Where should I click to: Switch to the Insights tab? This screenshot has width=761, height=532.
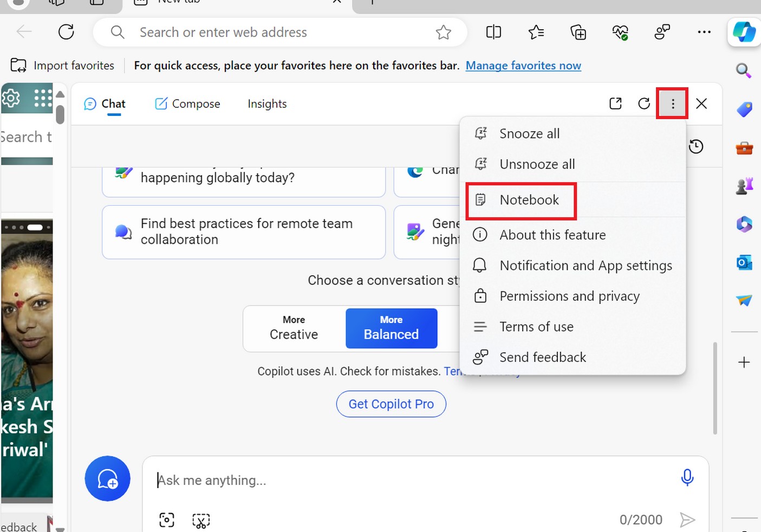[267, 103]
